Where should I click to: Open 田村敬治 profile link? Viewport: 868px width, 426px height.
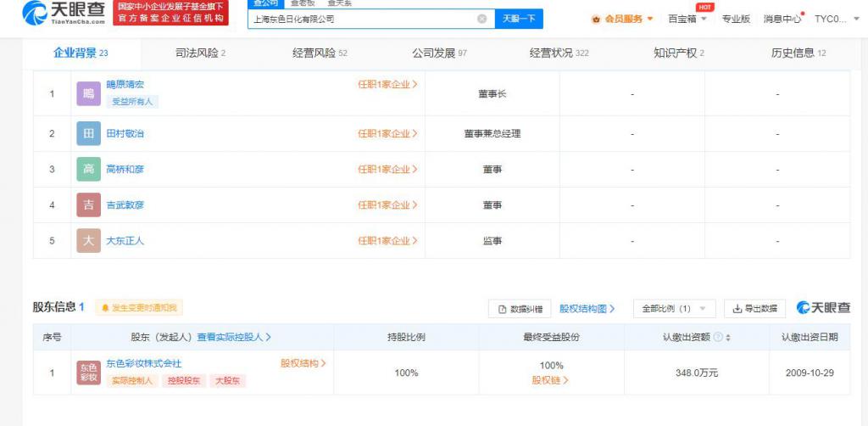(x=125, y=133)
